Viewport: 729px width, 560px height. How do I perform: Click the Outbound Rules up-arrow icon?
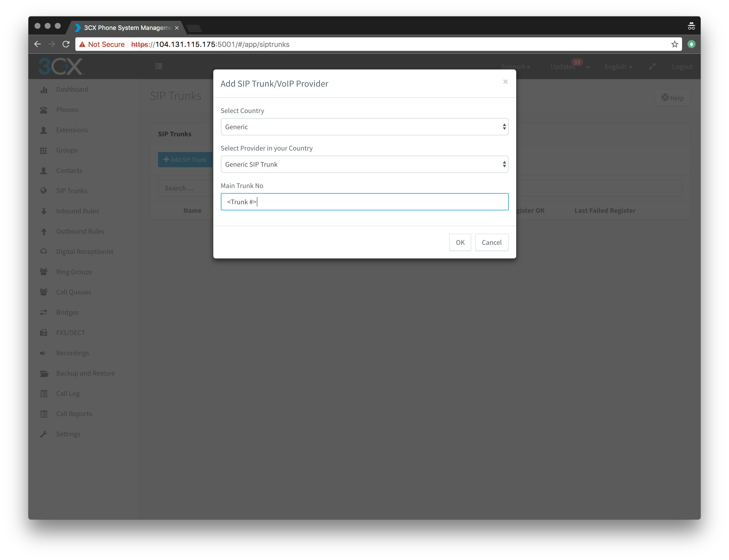(x=44, y=232)
